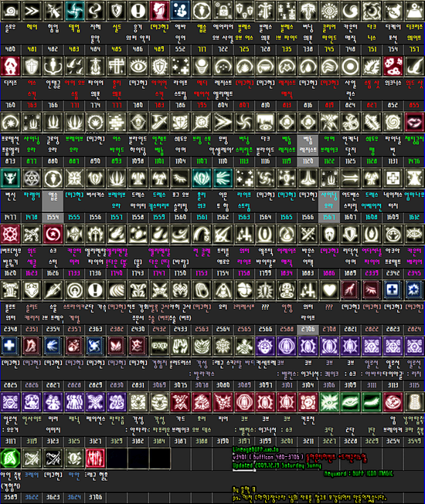The image size is (425, 504).
Task: Click the 'Updated 2009.12.19 Saturday Sunny' text
Action: coord(277,465)
